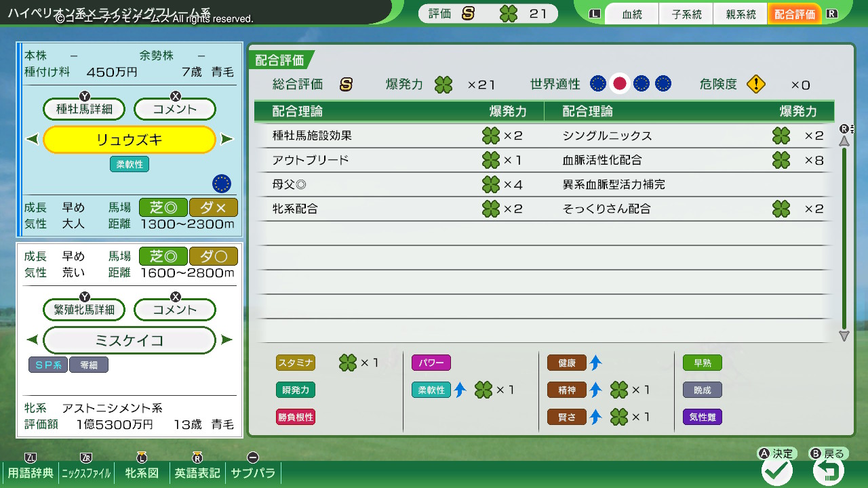The height and width of the screenshot is (488, 868).
Task: Click the blue up arrow next to 健康
Action: [595, 363]
